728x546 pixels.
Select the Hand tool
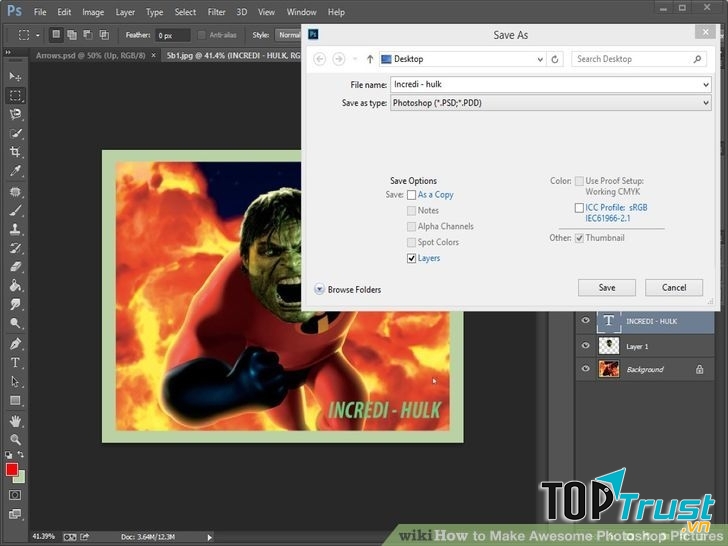pyautogui.click(x=15, y=421)
